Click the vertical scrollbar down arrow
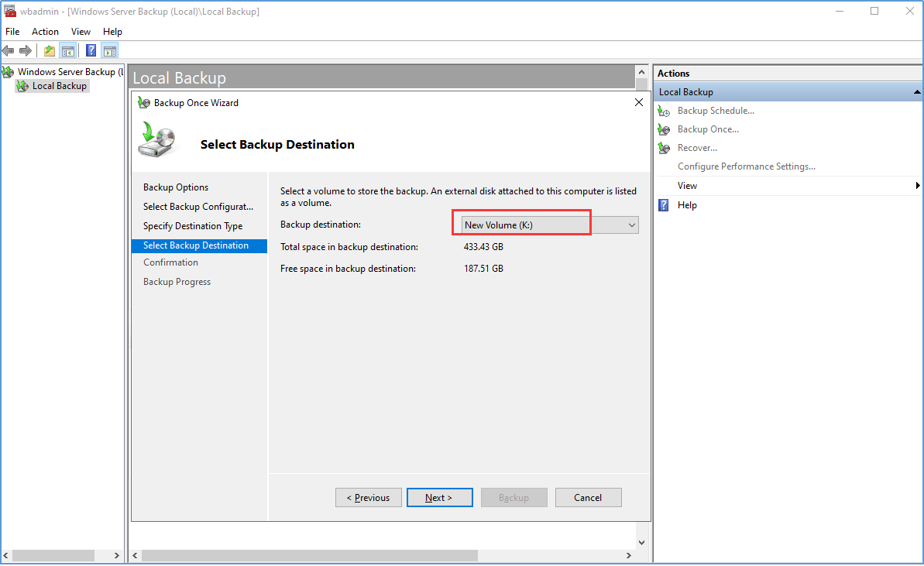924x566 pixels. [x=641, y=543]
